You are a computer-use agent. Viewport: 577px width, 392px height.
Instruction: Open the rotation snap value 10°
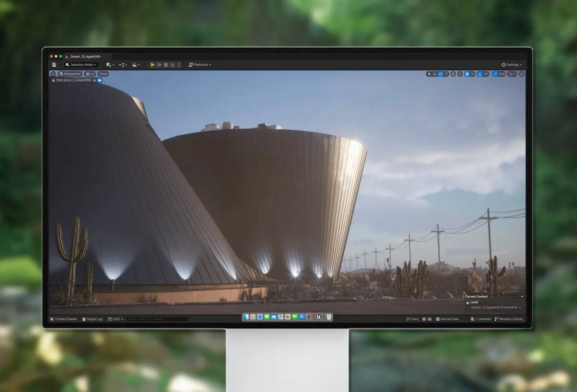click(x=486, y=74)
